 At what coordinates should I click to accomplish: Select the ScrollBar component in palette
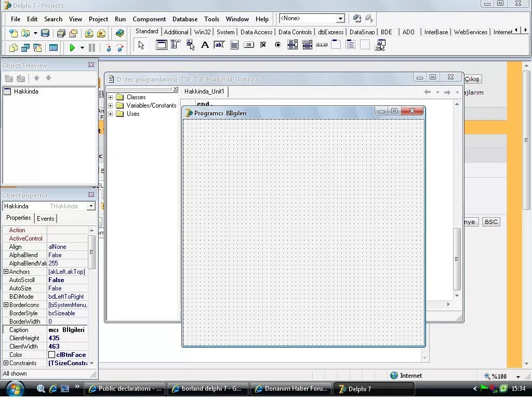click(x=322, y=45)
